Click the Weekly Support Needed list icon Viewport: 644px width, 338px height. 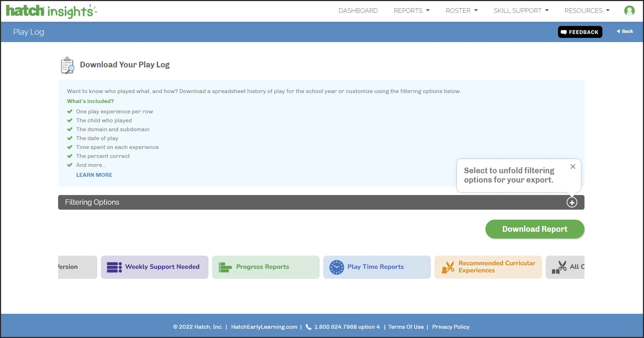[114, 267]
